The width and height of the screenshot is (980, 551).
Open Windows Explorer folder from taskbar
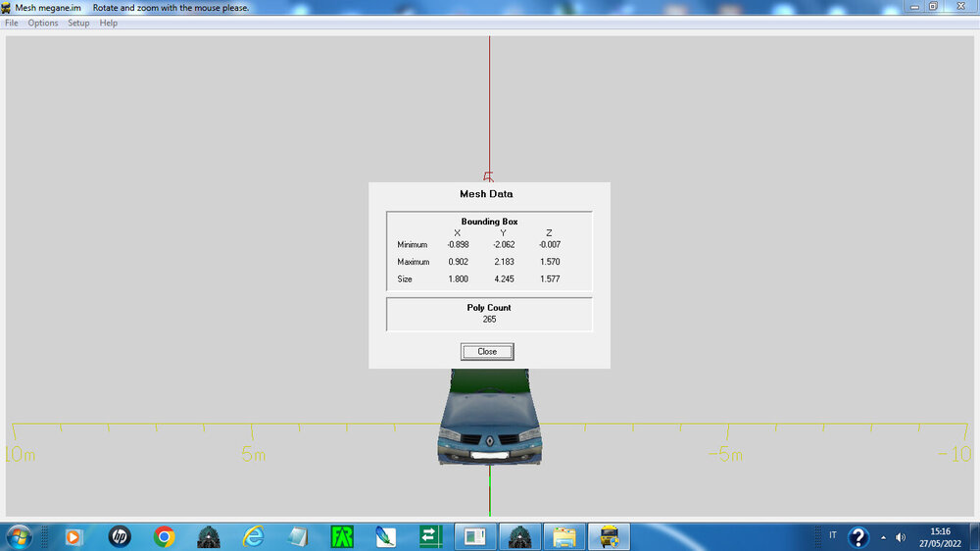[x=564, y=536]
